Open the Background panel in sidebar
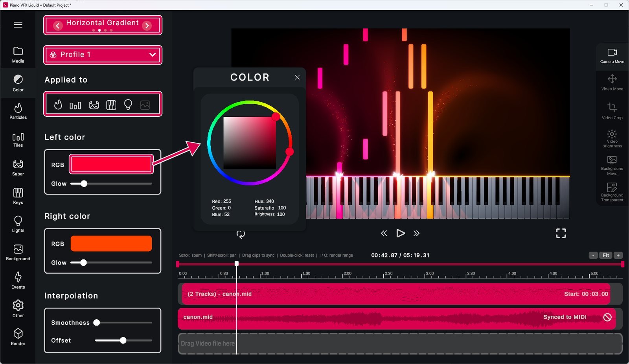Screen dimensions: 629x364 [18, 253]
